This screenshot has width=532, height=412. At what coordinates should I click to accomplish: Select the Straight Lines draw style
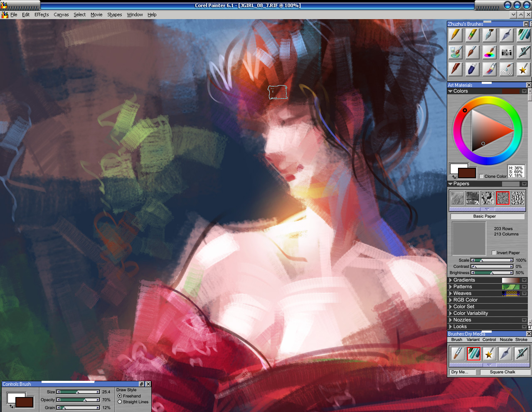[120, 402]
